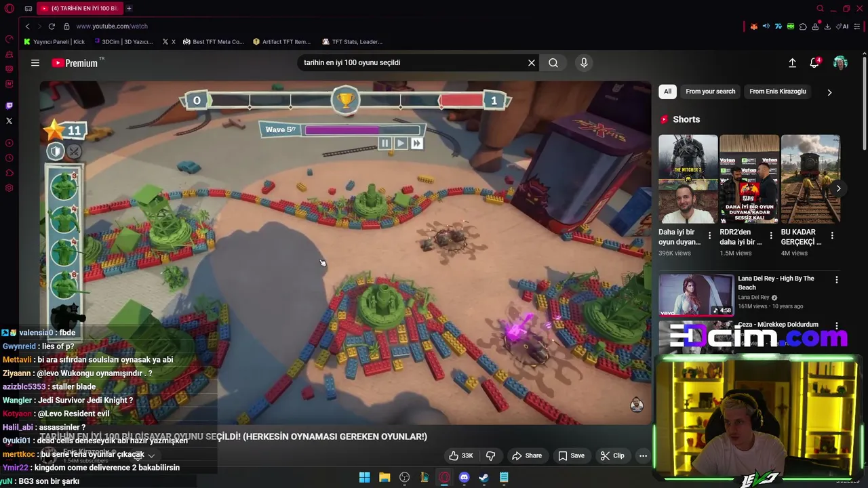Open volume speaker extension icon
The width and height of the screenshot is (868, 488).
tap(766, 26)
